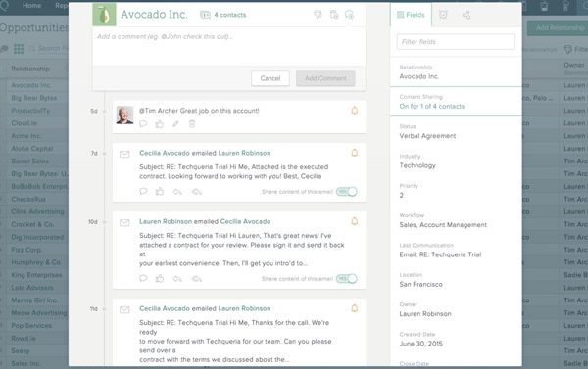This screenshot has height=369, width=588.
Task: Click the envelope icon of the 11d email
Action: [124, 310]
